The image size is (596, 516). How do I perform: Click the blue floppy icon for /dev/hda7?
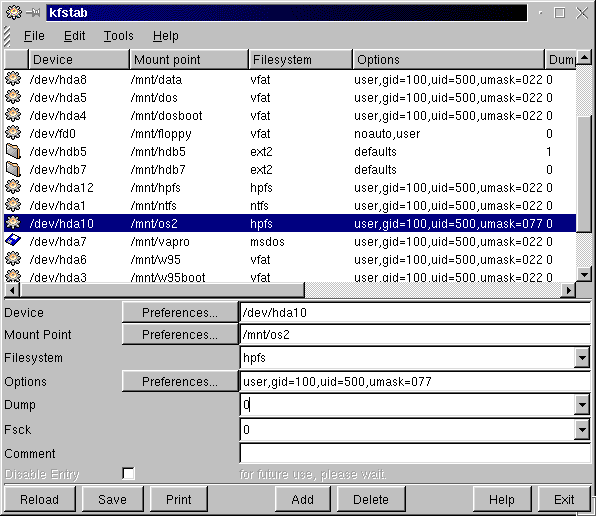pyautogui.click(x=13, y=241)
